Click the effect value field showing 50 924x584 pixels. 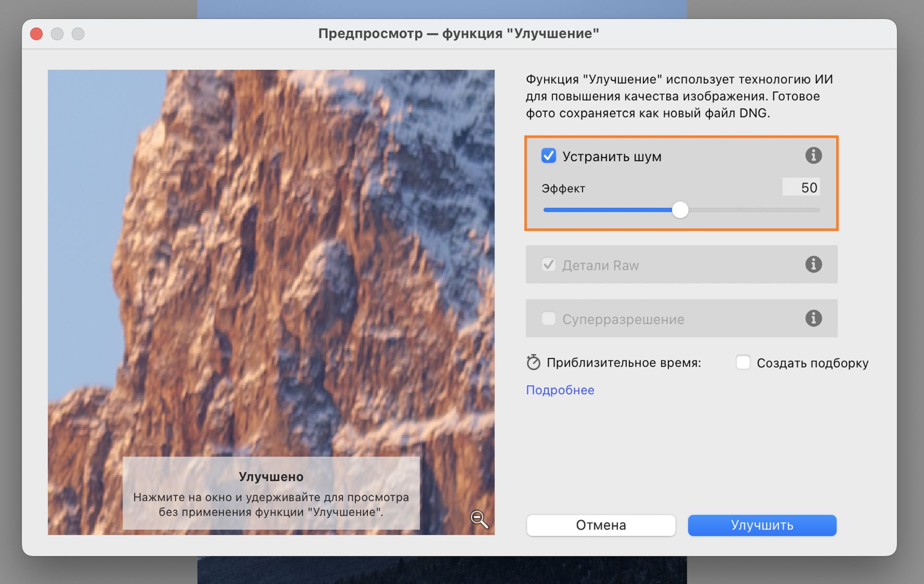pyautogui.click(x=801, y=187)
